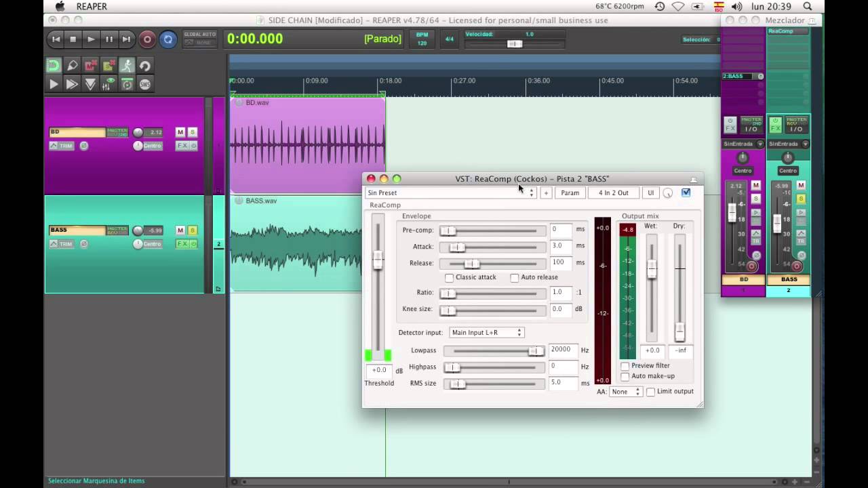Go to project end transport button
Viewport: 868px width, 488px height.
(x=126, y=39)
